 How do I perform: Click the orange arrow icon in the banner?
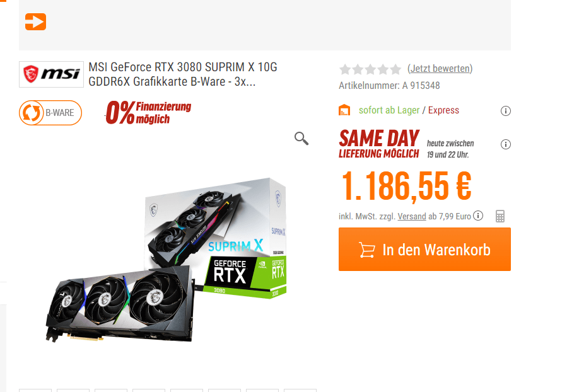coord(35,21)
